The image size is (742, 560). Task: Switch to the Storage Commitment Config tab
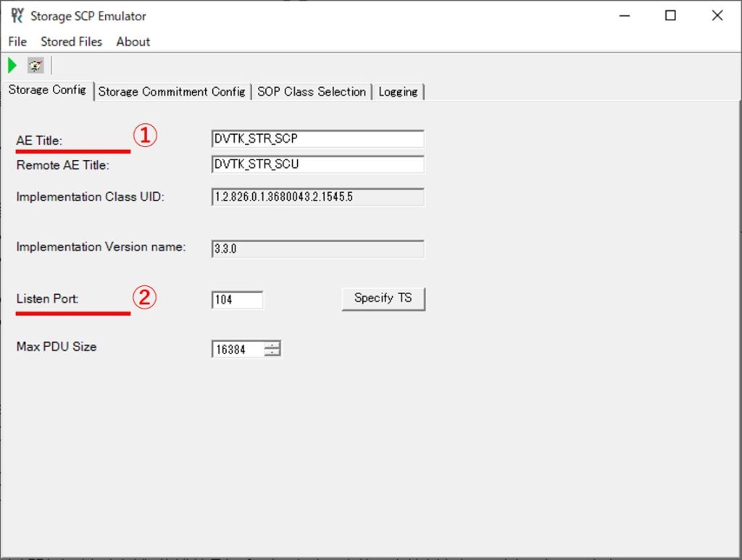(x=172, y=92)
